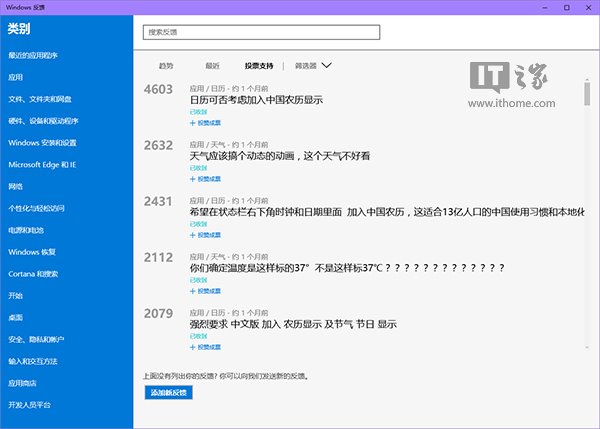Click the 搜索反馈 search box
Viewport: 600px width, 429px height.
(262, 32)
